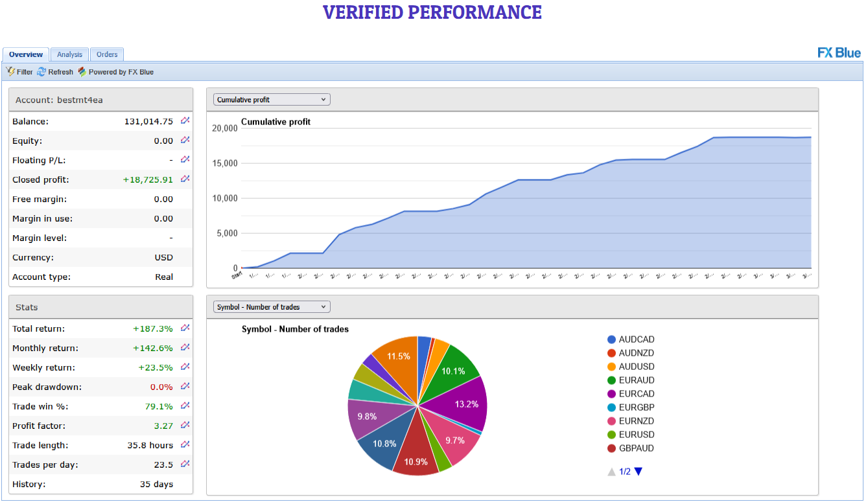Toggle EURUSD legend color dot
Image resolution: width=868 pixels, height=504 pixels.
611,435
